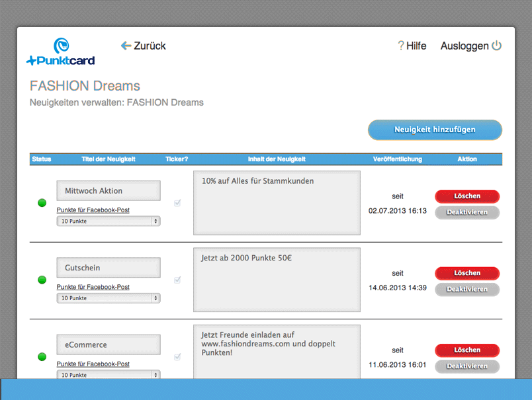
Task: Click Titel der Neuigkeit column header
Action: point(109,159)
